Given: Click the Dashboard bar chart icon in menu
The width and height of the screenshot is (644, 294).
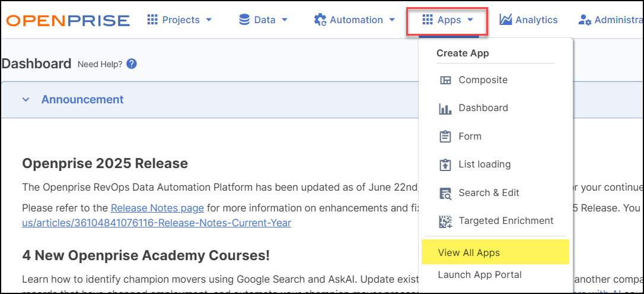Looking at the screenshot, I should point(445,109).
